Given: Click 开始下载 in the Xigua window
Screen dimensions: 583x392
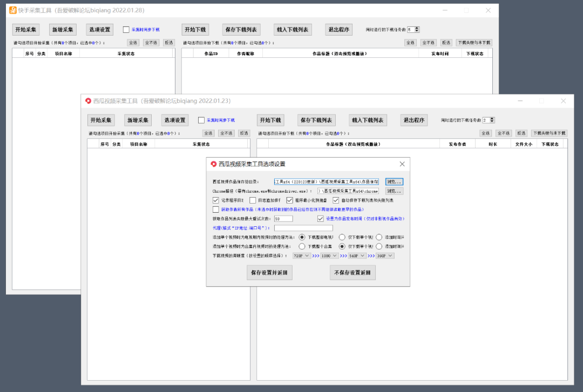Looking at the screenshot, I should (270, 120).
